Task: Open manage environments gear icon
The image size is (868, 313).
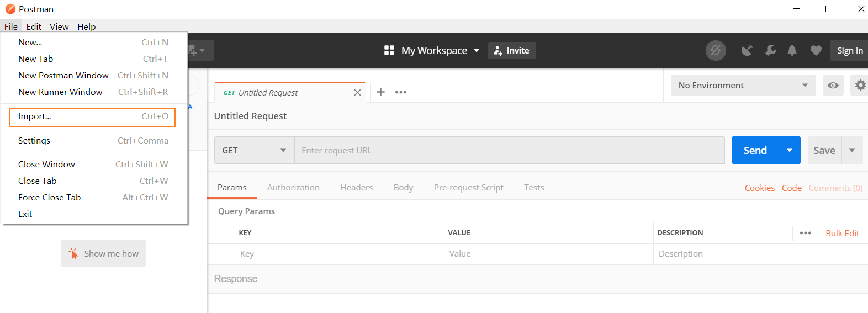Action: 860,85
